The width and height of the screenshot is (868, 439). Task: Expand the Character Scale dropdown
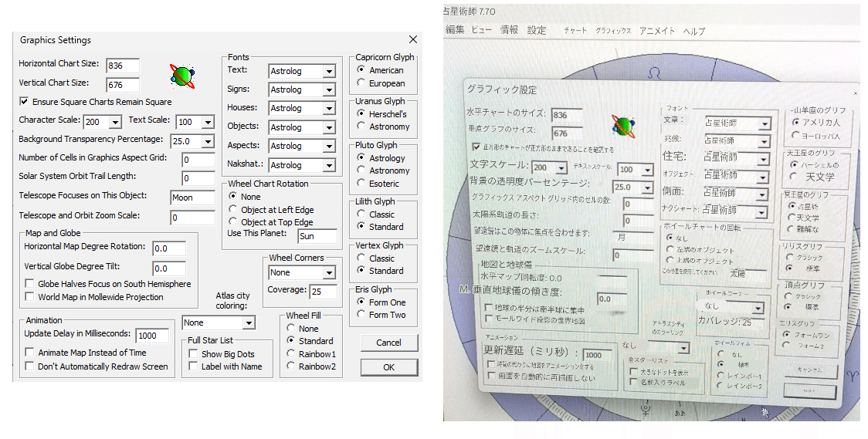coord(115,122)
